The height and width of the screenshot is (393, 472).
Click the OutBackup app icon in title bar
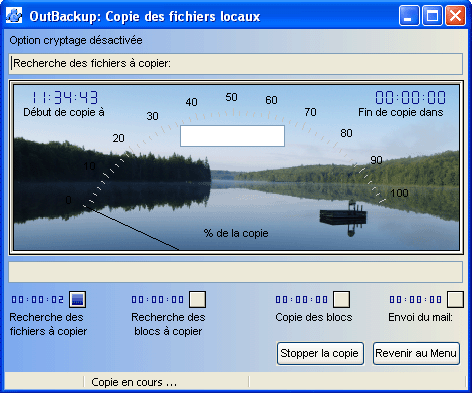(14, 16)
